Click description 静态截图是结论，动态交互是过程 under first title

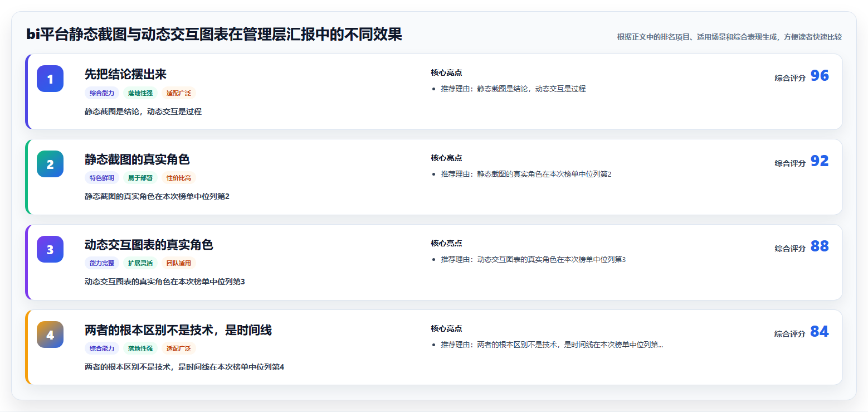tap(143, 112)
